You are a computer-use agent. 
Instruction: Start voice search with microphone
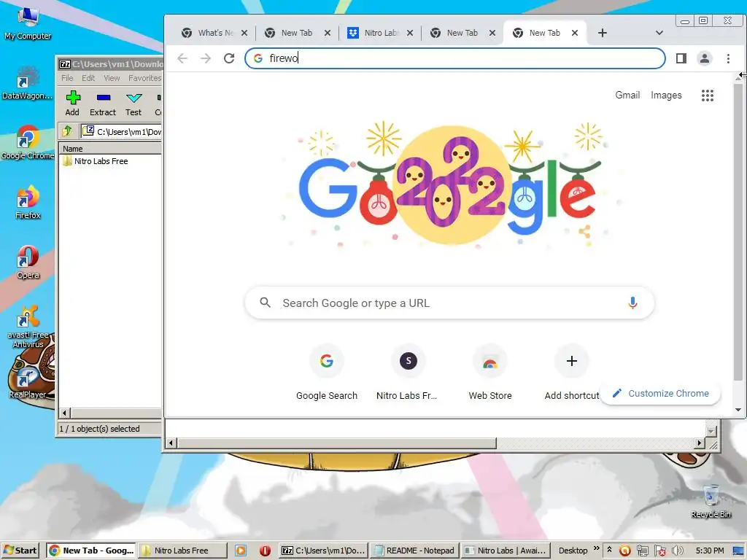(x=632, y=303)
